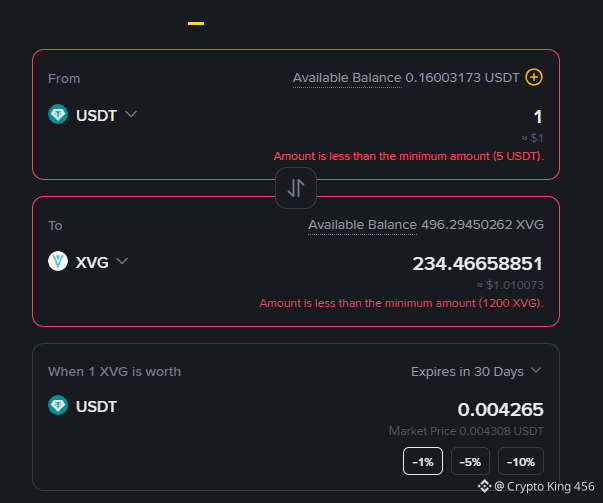The image size is (603, 503).
Task: Click the To amount field 234.46658851
Action: click(x=478, y=264)
